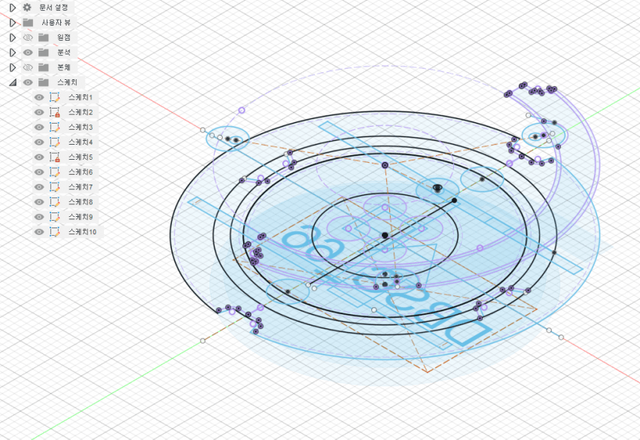
Task: Click the 사용자 뷰 folder icon
Action: [x=27, y=22]
